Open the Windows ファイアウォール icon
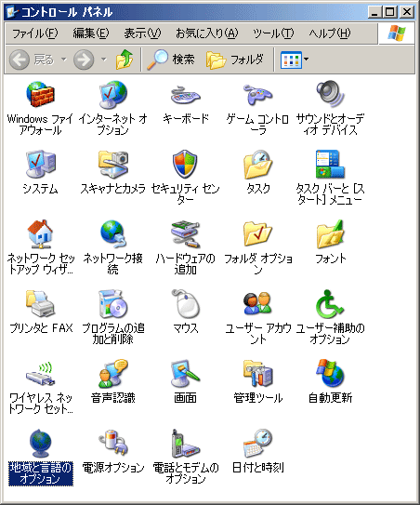Screen dimensions: 420x505 point(40,94)
